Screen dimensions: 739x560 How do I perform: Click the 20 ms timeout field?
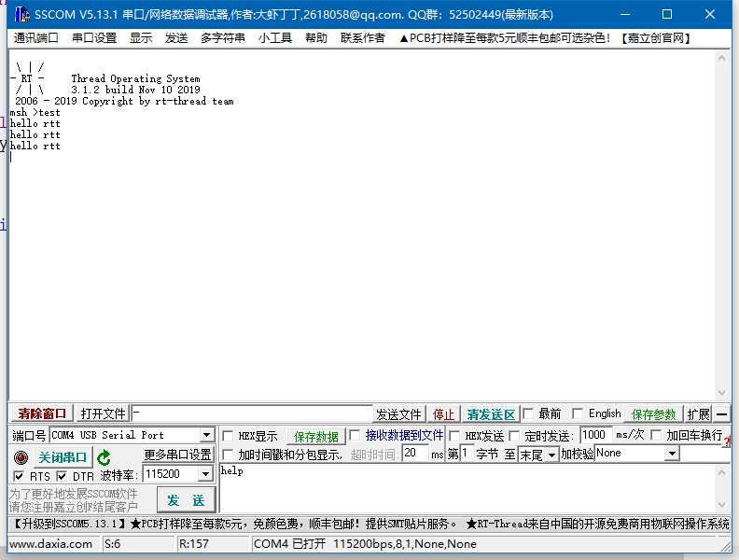[414, 454]
